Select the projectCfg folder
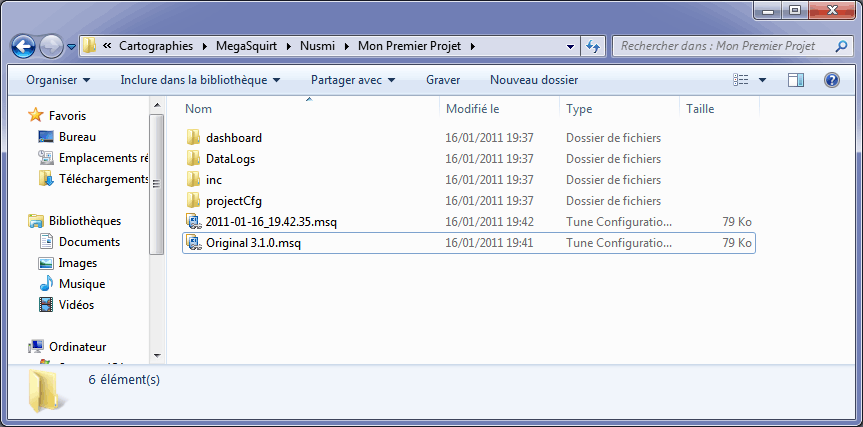 pyautogui.click(x=233, y=201)
